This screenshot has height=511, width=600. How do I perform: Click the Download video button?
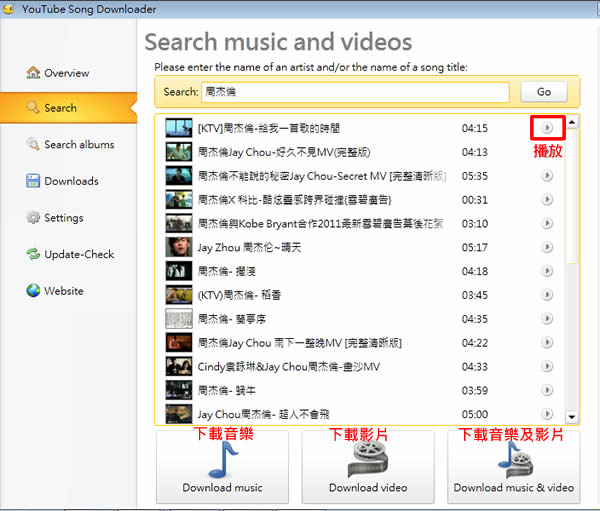[x=368, y=467]
